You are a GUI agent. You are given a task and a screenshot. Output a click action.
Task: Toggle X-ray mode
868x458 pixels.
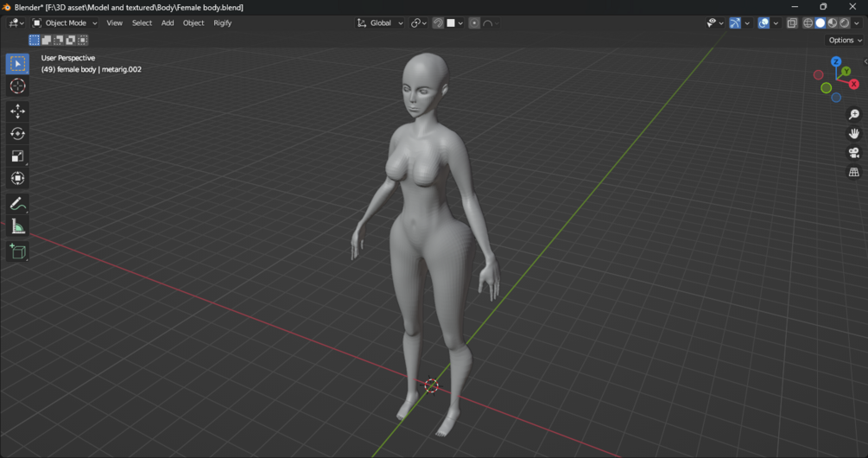[x=792, y=22]
